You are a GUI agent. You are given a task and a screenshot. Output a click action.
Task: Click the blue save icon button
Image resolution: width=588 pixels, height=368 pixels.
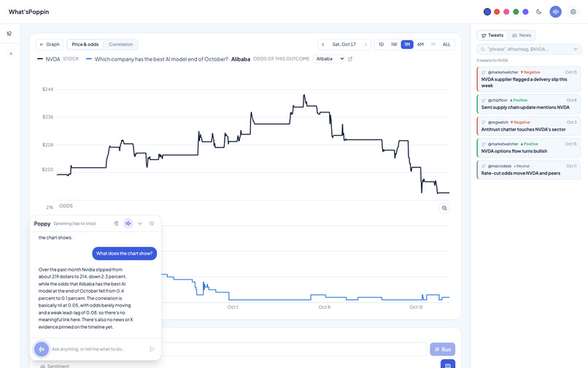(x=448, y=364)
